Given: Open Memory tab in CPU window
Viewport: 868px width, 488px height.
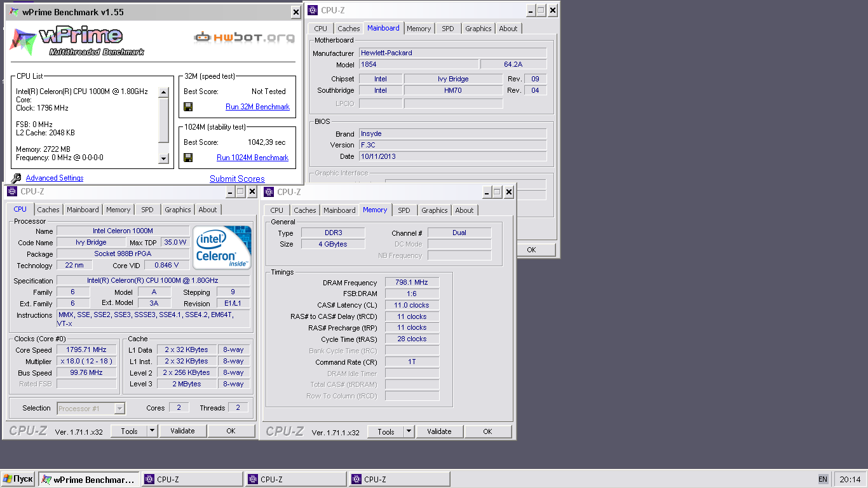Looking at the screenshot, I should coord(118,210).
